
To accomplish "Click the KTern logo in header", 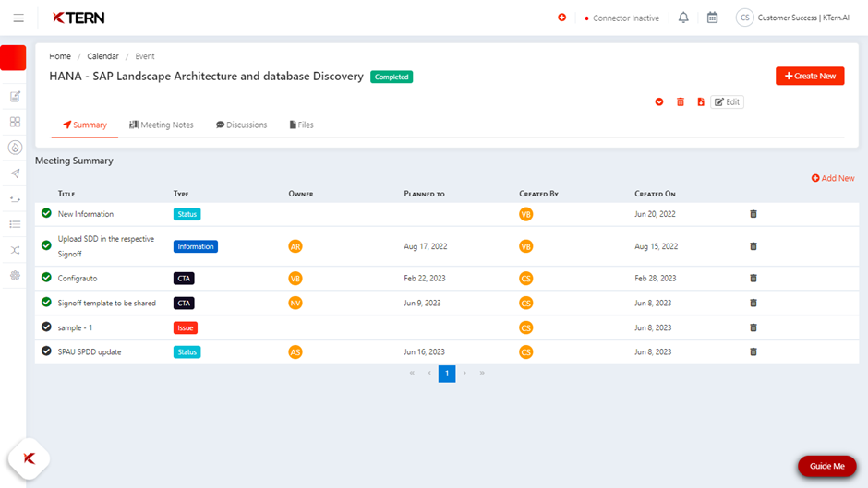I will tap(78, 18).
